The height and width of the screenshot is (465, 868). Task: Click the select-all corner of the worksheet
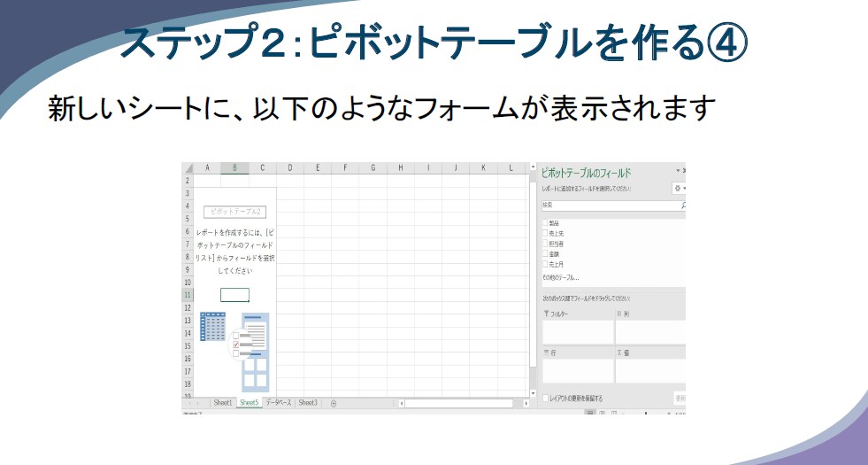[x=188, y=168]
